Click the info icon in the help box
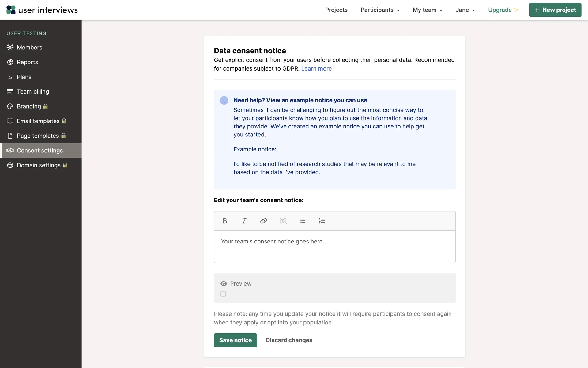588x368 pixels. pos(224,101)
